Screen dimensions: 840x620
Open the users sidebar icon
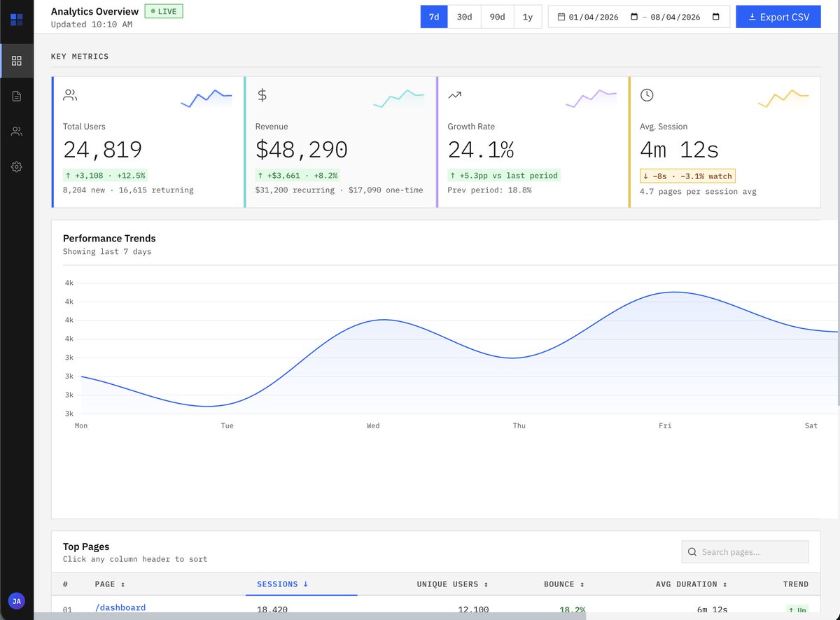[17, 132]
